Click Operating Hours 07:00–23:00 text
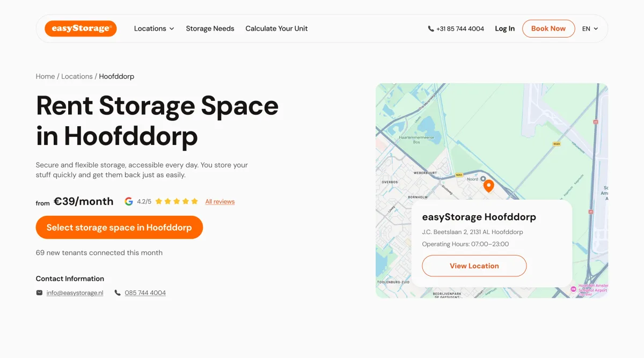Screen dimensions: 644x358 (x=466, y=244)
